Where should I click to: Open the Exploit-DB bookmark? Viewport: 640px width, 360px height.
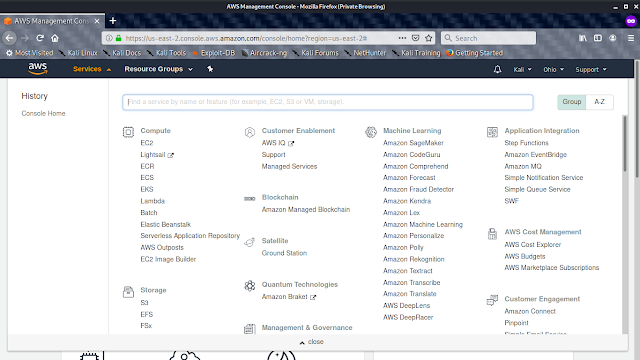pyautogui.click(x=213, y=53)
